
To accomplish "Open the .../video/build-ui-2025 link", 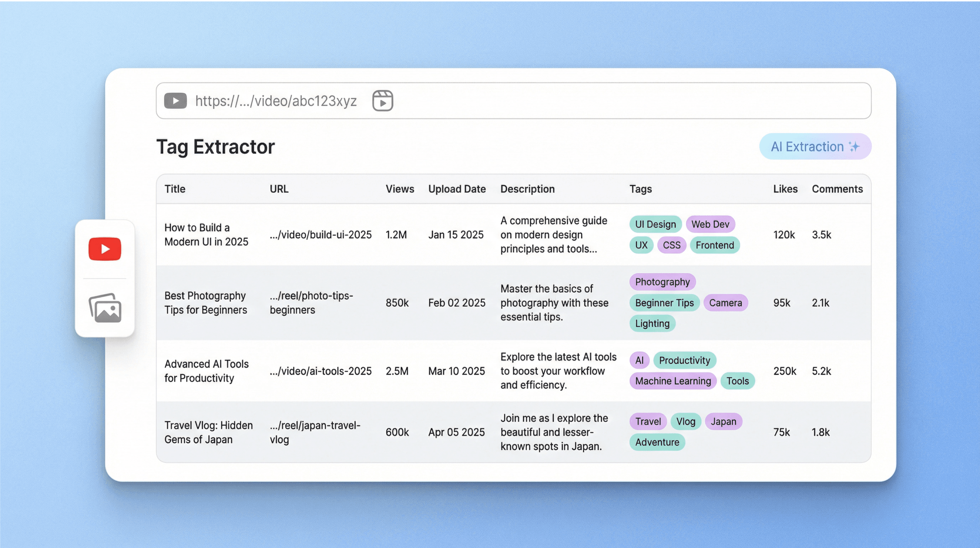I will pos(320,235).
